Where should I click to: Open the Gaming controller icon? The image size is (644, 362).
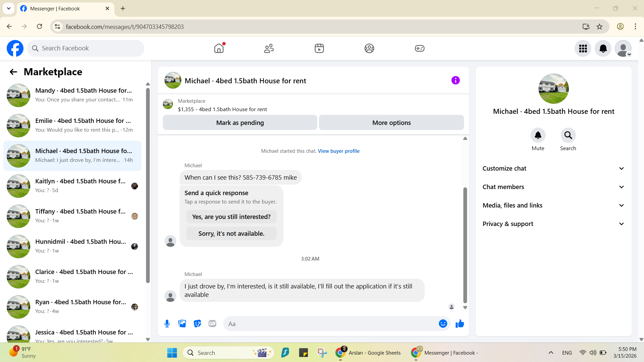click(x=420, y=48)
